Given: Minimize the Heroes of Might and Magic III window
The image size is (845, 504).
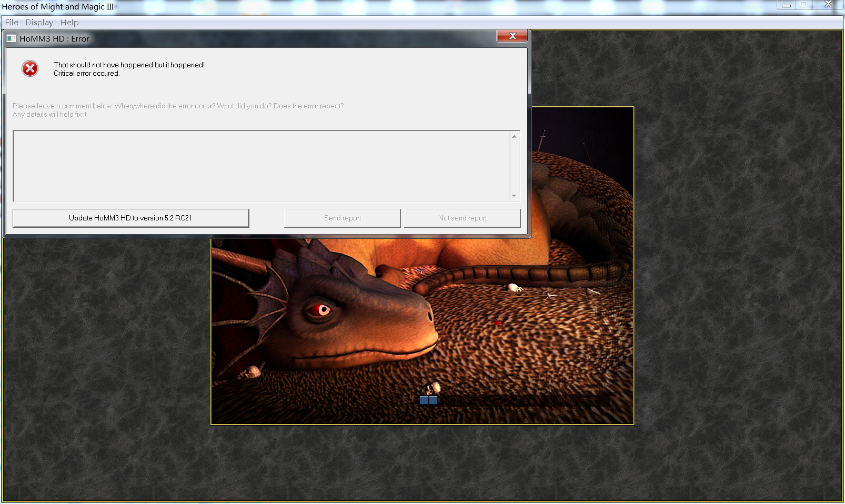Looking at the screenshot, I should click(x=786, y=5).
